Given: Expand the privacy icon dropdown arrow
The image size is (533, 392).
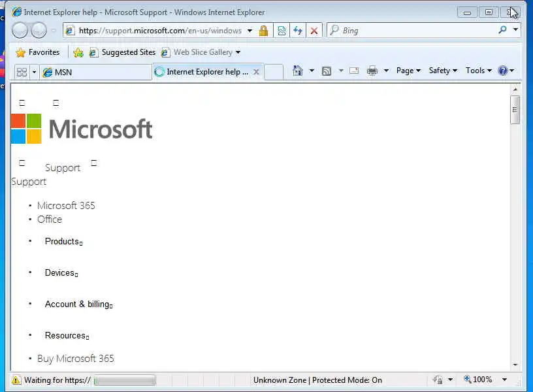Looking at the screenshot, I should click(451, 380).
